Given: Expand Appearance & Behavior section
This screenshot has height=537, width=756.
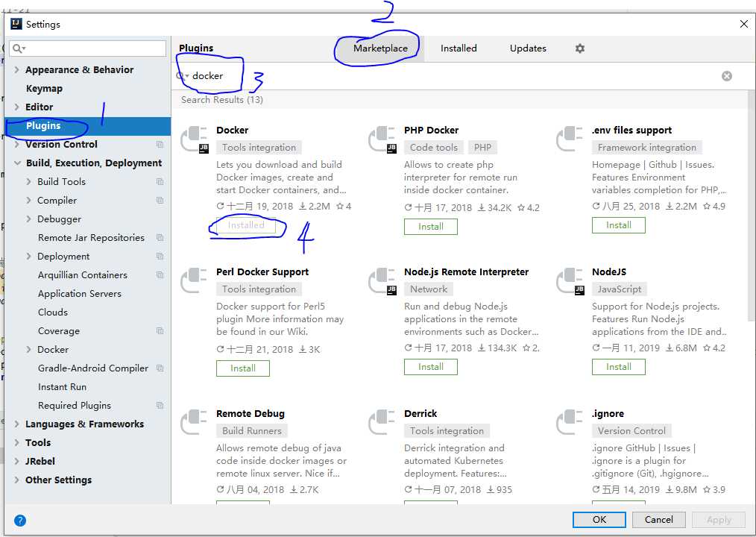Looking at the screenshot, I should pyautogui.click(x=17, y=69).
